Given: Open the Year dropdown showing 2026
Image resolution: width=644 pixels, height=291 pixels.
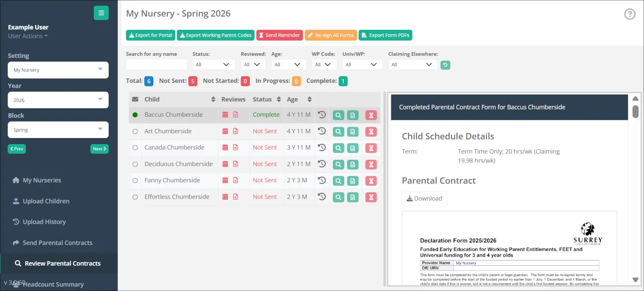Looking at the screenshot, I should click(58, 100).
